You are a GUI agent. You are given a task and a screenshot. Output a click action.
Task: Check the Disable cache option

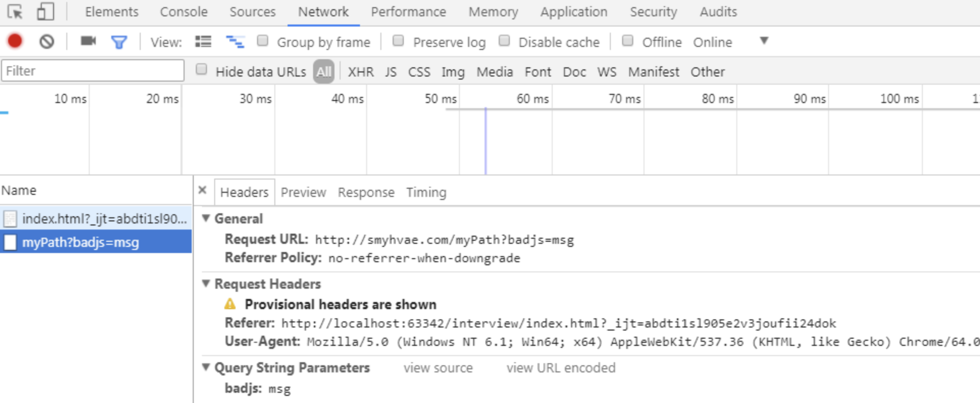coord(504,41)
